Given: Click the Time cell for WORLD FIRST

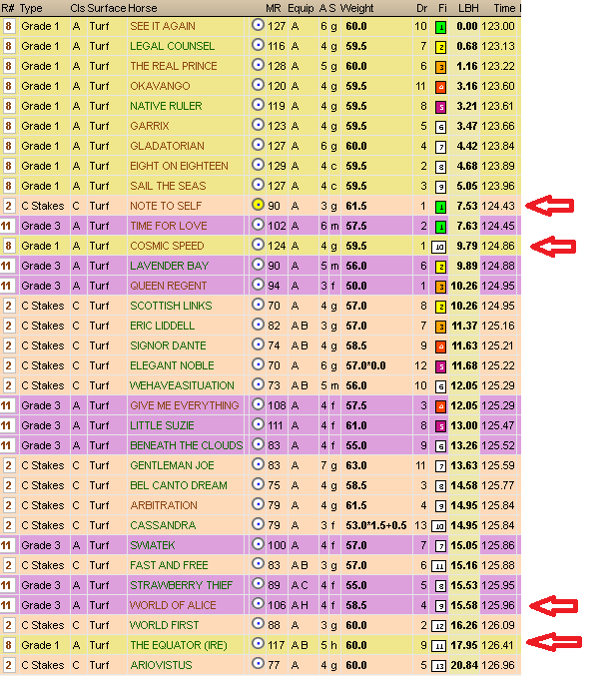Looking at the screenshot, I should pos(498,625).
